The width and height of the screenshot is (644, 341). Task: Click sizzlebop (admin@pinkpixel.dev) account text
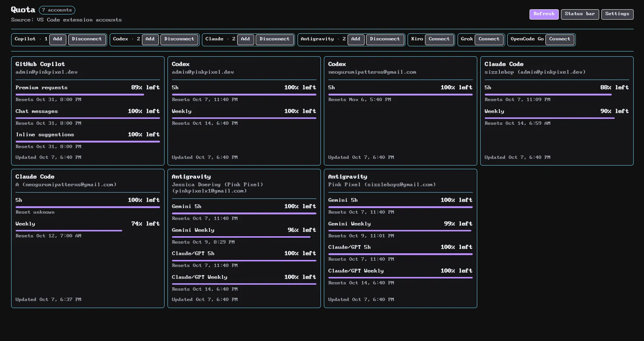535,72
